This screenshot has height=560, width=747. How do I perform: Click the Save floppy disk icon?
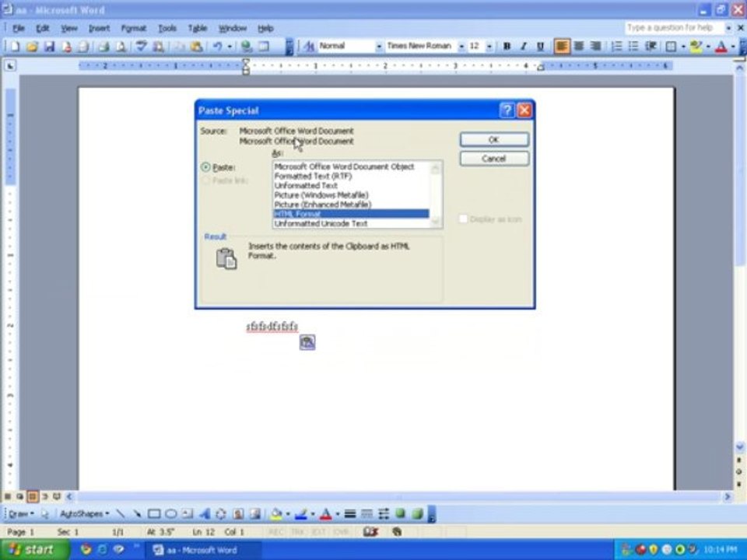tap(49, 46)
